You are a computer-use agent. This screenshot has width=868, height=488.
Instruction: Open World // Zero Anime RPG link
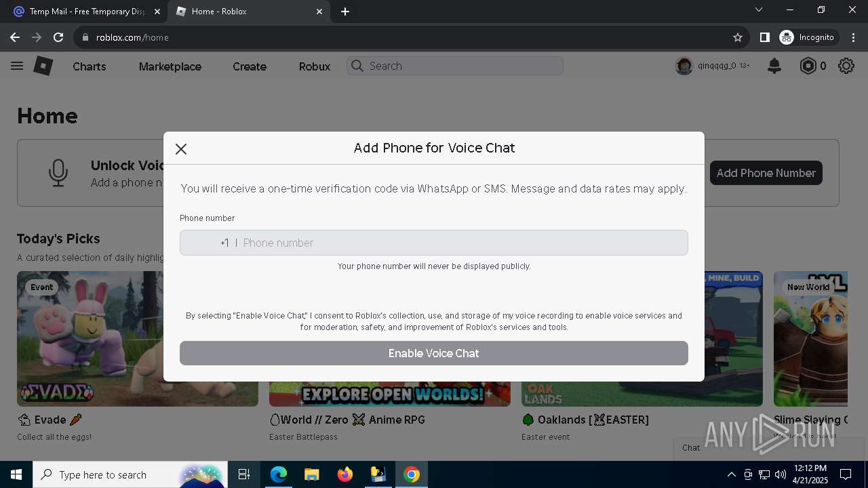pos(347,420)
